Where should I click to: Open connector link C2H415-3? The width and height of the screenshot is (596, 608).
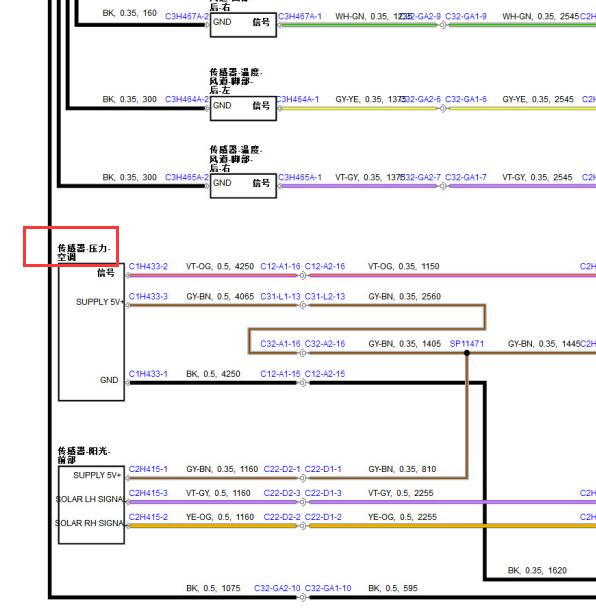[148, 493]
